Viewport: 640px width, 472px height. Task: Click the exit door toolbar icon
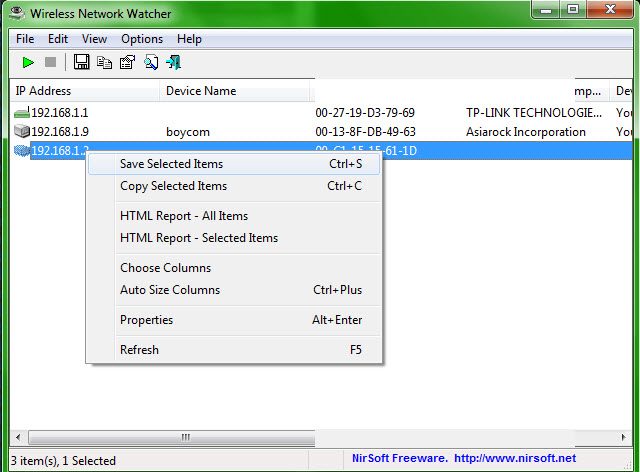173,63
